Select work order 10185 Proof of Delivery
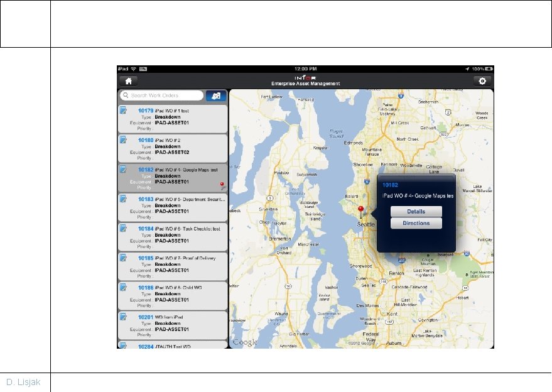Viewport: 552px width, 392px height. (x=173, y=266)
